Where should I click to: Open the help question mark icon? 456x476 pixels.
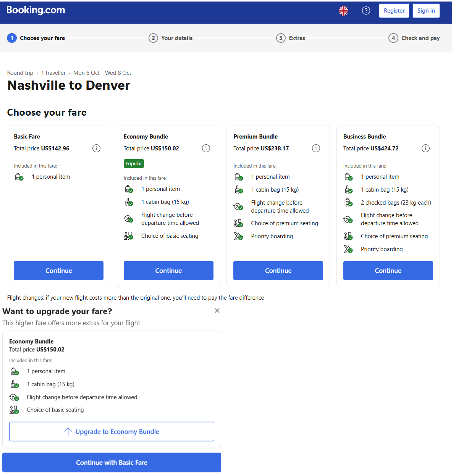tap(366, 11)
